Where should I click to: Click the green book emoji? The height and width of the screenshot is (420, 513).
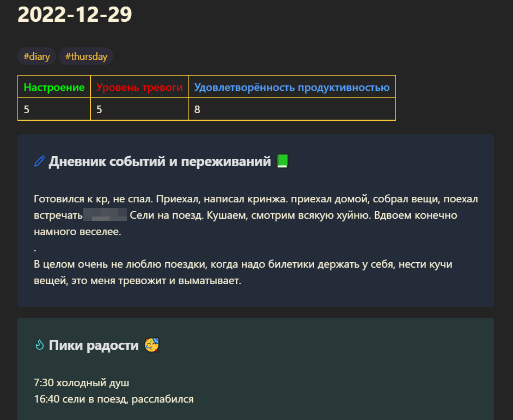point(282,161)
